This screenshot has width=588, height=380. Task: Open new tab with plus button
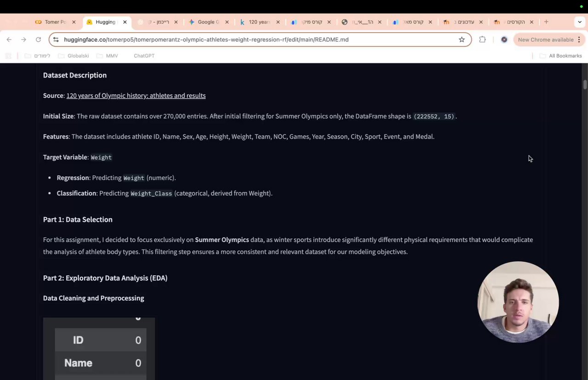point(546,22)
